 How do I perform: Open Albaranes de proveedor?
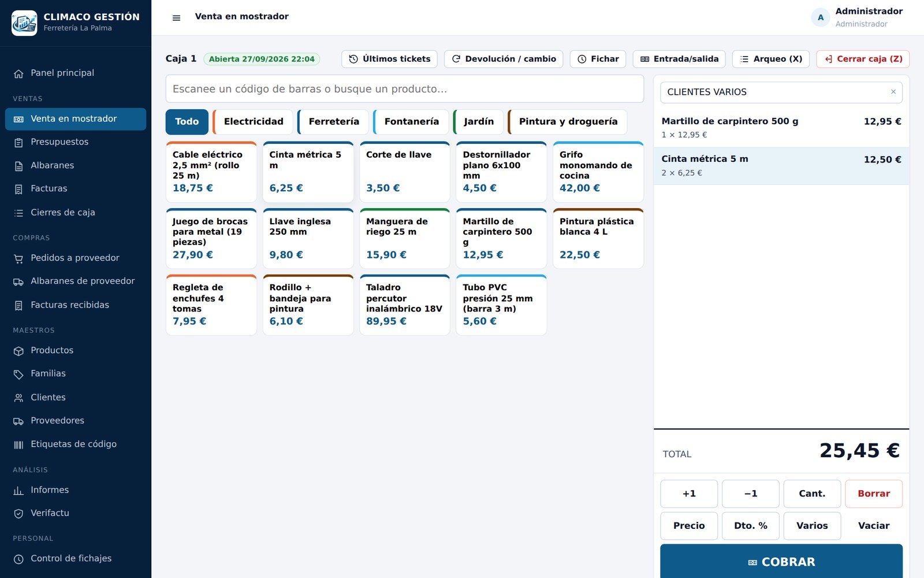(x=76, y=281)
